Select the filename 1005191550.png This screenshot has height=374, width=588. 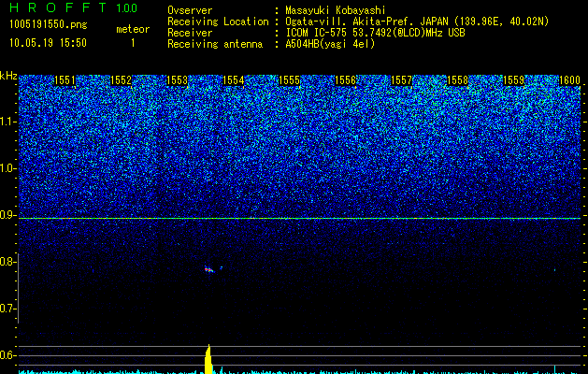(49, 25)
